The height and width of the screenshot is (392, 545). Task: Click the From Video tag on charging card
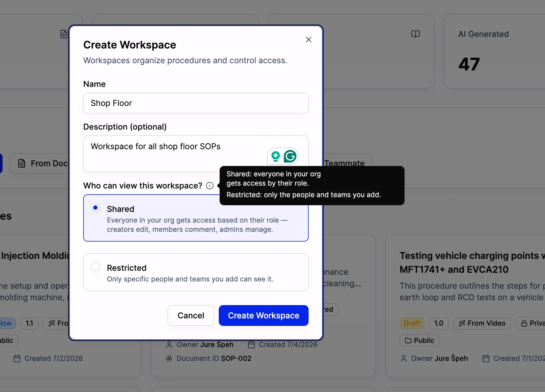(482, 323)
